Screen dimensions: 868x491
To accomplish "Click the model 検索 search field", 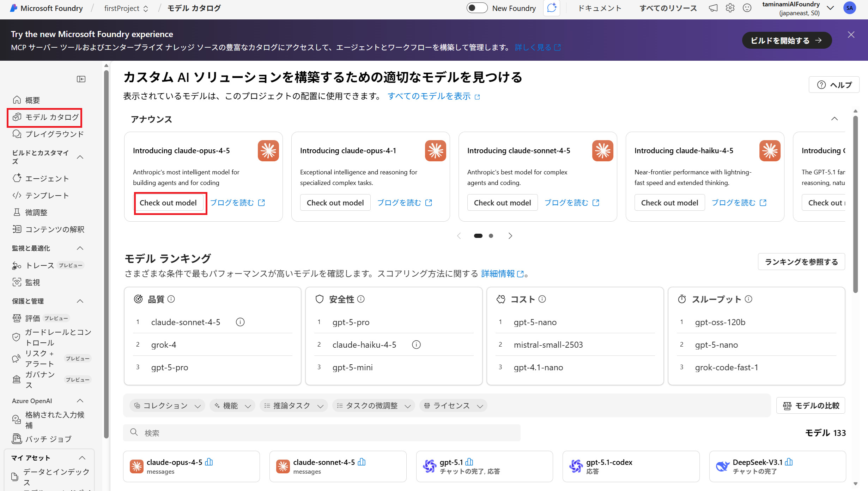I will (322, 433).
